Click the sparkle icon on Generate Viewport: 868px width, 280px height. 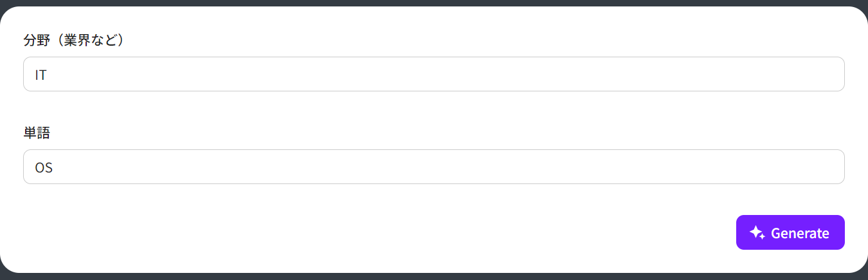point(757,232)
